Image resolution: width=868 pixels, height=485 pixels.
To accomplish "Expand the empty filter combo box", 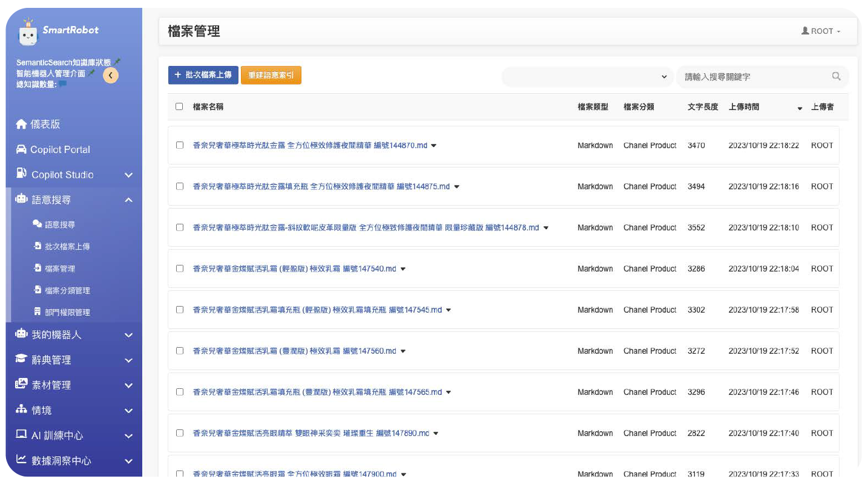I will (x=587, y=77).
